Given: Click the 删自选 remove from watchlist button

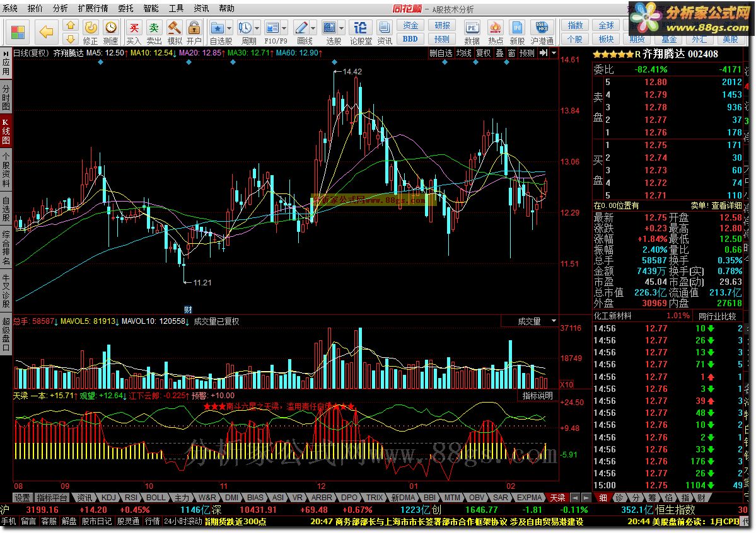Looking at the screenshot, I should point(441,53).
